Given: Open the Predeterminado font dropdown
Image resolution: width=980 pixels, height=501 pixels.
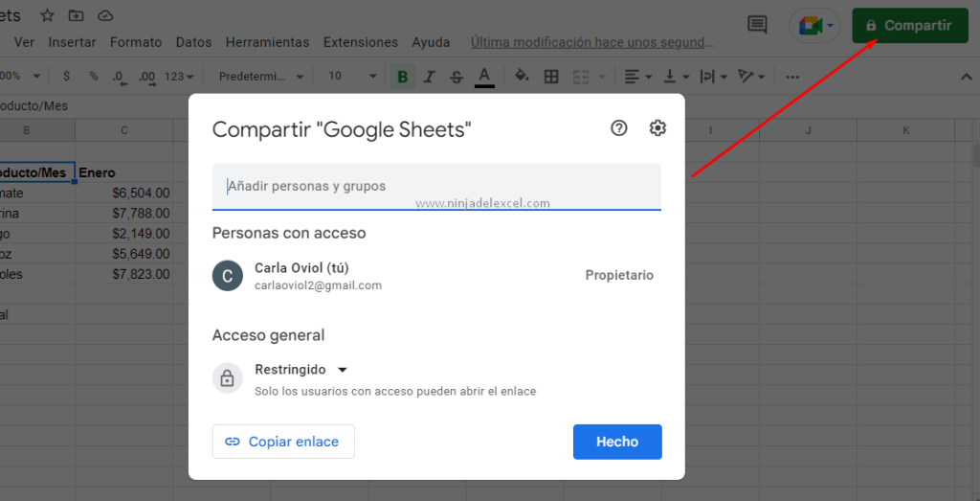Looking at the screenshot, I should pyautogui.click(x=260, y=76).
